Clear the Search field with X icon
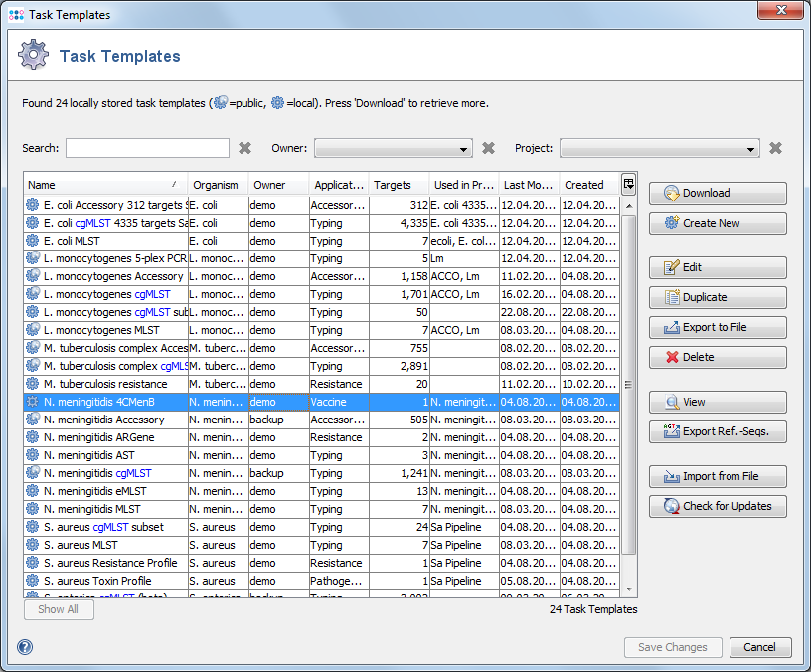This screenshot has height=672, width=811. click(244, 148)
